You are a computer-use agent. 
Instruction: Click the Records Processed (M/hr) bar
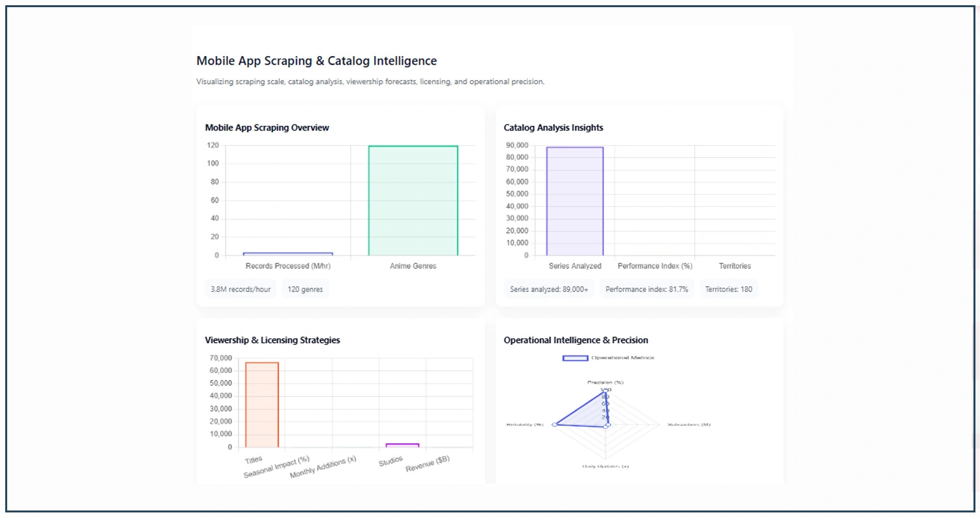point(287,253)
